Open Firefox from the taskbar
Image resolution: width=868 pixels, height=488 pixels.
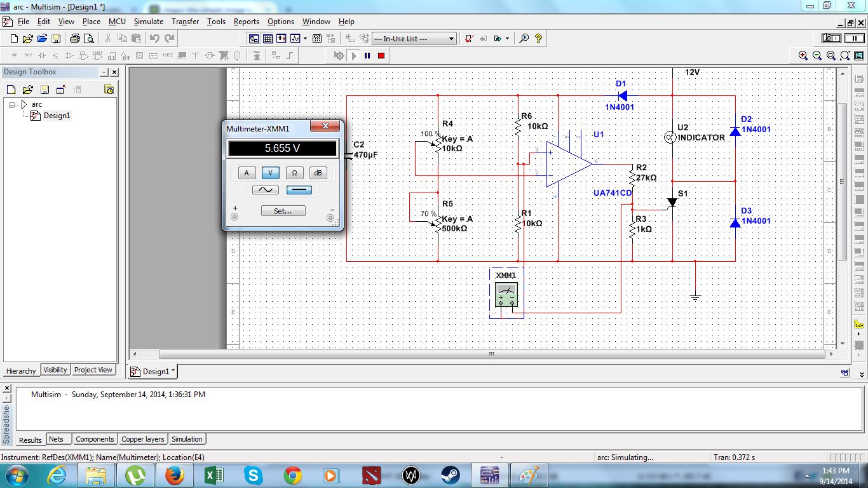coord(174,475)
